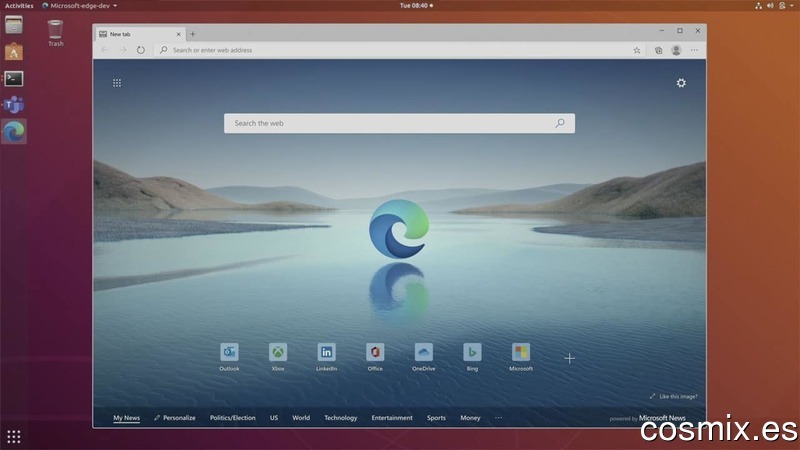Select the My News feed tab
This screenshot has width=800, height=450.
point(127,418)
